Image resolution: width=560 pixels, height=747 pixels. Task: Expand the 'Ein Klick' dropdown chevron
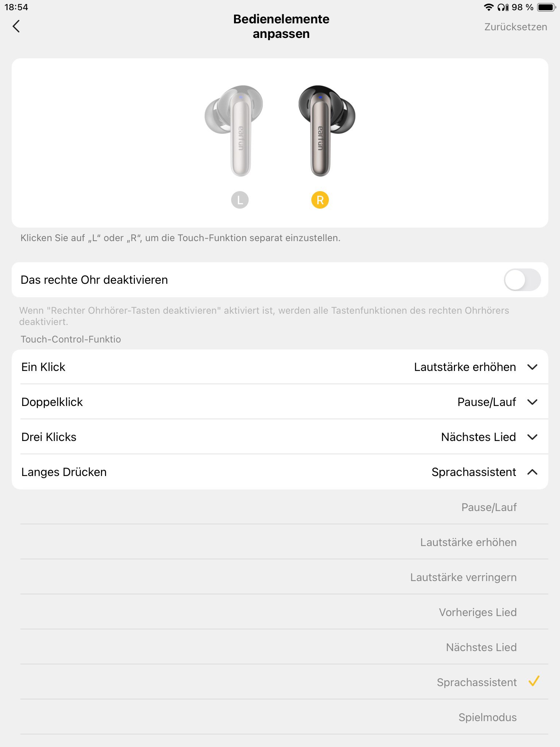click(x=532, y=367)
